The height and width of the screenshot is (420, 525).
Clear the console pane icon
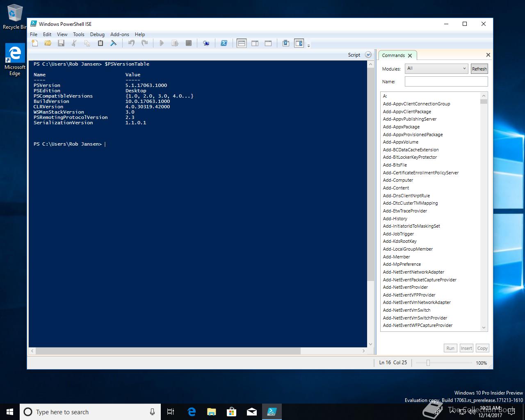(113, 43)
